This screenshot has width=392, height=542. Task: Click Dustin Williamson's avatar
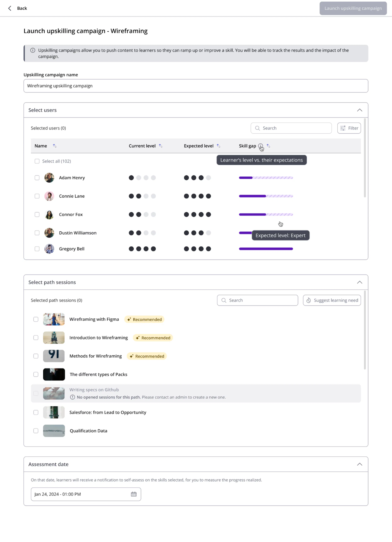[x=49, y=233]
